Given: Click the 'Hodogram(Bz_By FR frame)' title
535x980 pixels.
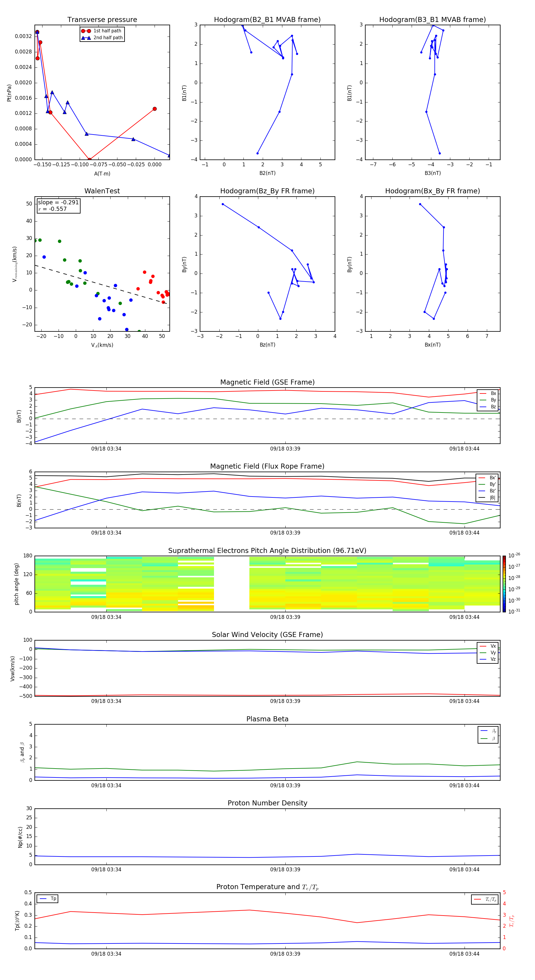Looking at the screenshot, I should point(267,191).
